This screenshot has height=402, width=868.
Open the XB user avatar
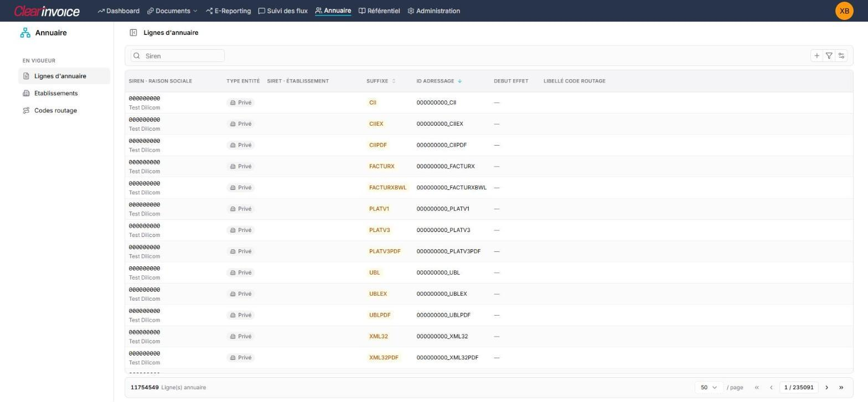click(844, 11)
